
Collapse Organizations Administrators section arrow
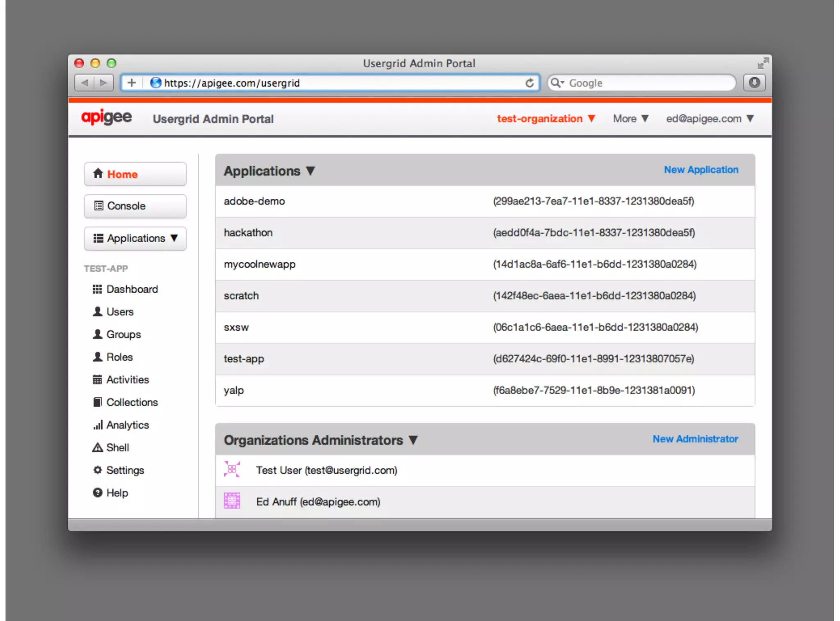pos(413,440)
